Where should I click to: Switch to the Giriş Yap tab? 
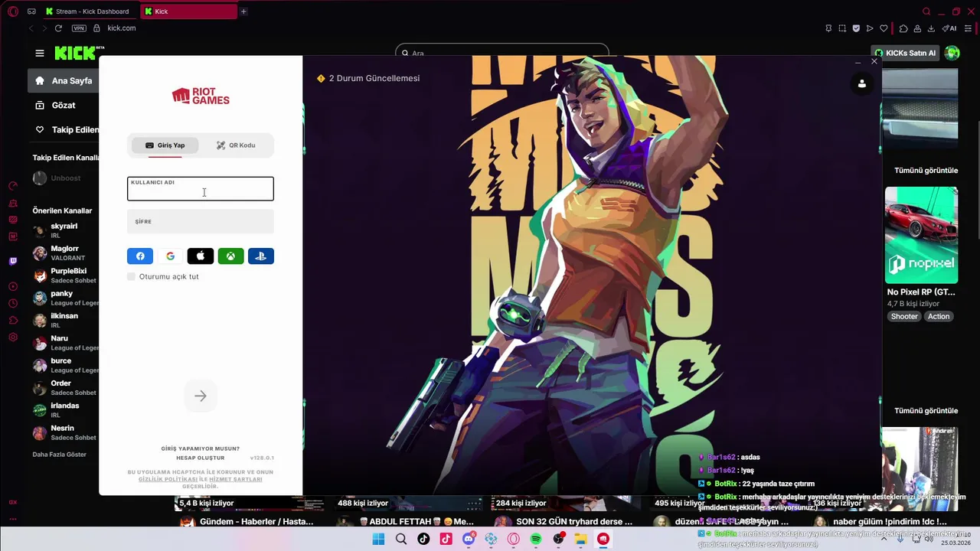pos(165,145)
